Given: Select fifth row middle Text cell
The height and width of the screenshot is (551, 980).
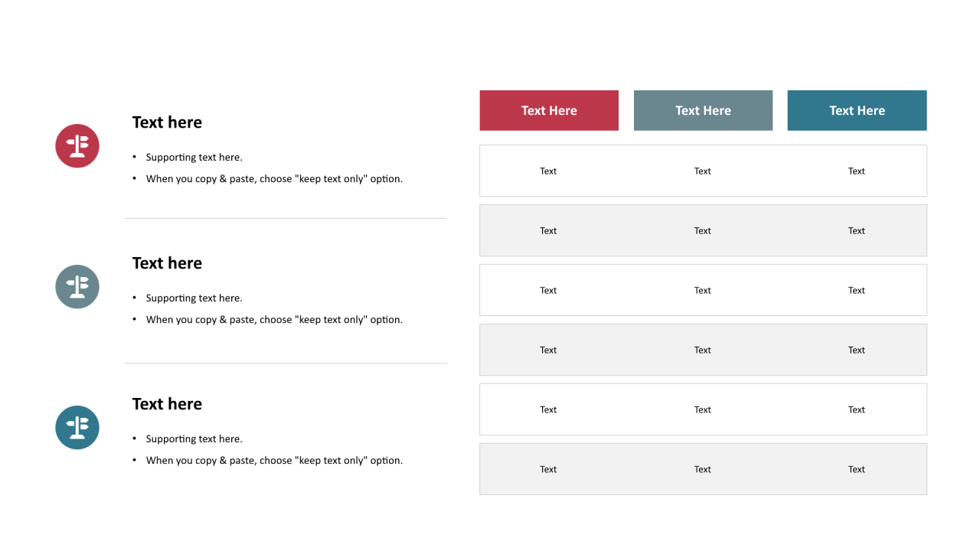Looking at the screenshot, I should coord(703,409).
